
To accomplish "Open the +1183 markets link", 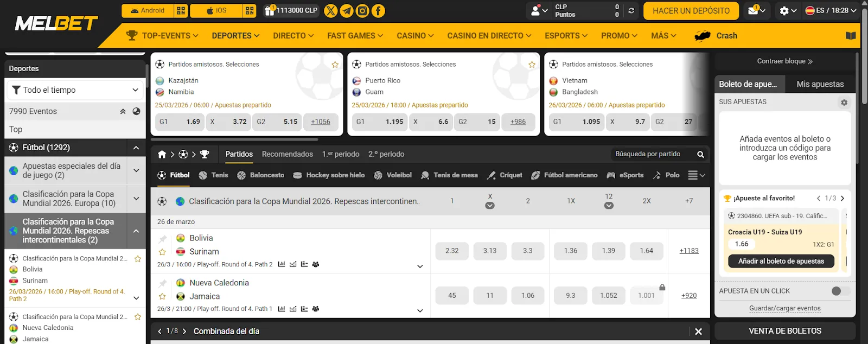I will pyautogui.click(x=689, y=251).
